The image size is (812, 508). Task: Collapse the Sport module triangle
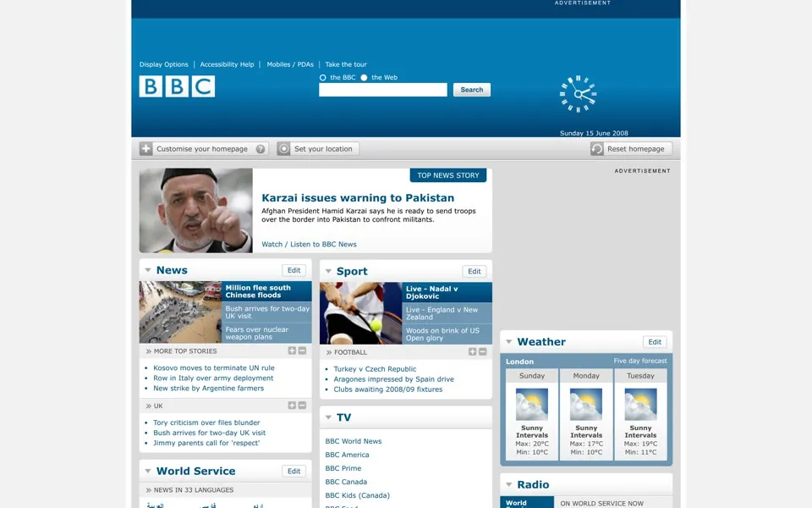tap(328, 271)
